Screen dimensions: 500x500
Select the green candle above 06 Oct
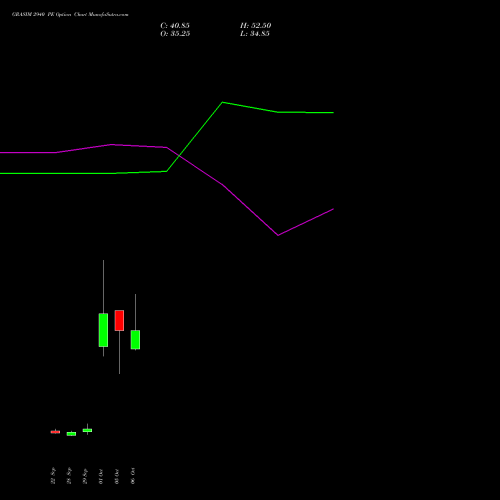coord(135,340)
